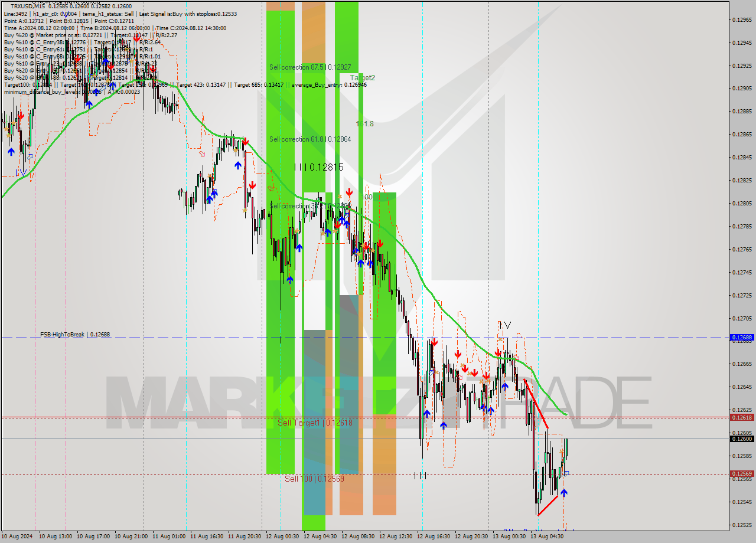Click the 10 Aug 13:00 time label
The image size is (756, 543).
click(56, 537)
